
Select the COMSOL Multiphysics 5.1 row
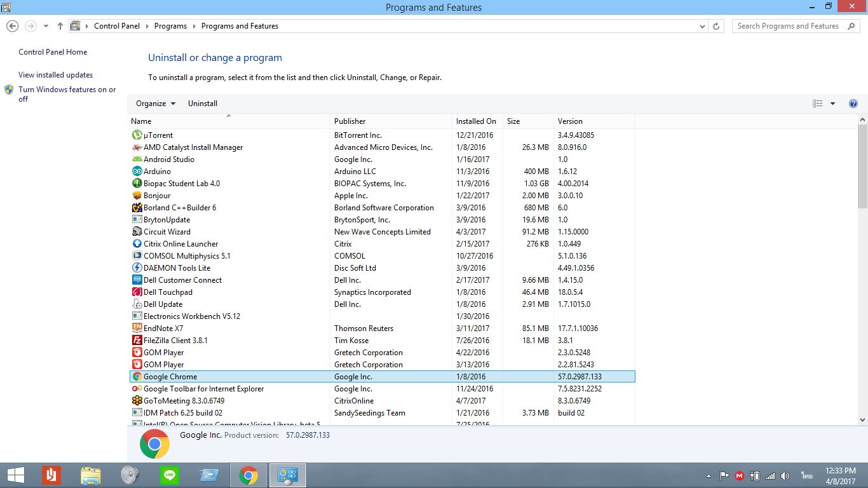point(382,256)
